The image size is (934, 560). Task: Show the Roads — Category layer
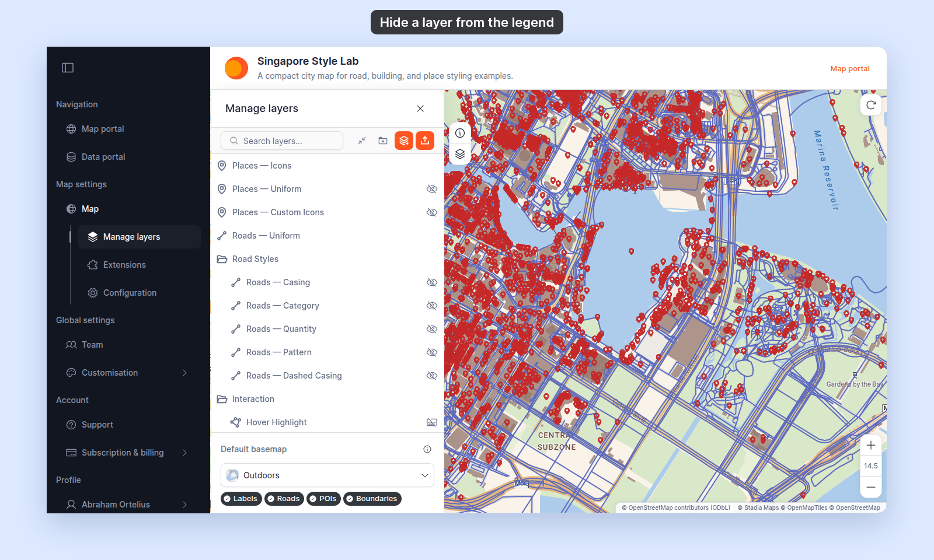point(432,306)
